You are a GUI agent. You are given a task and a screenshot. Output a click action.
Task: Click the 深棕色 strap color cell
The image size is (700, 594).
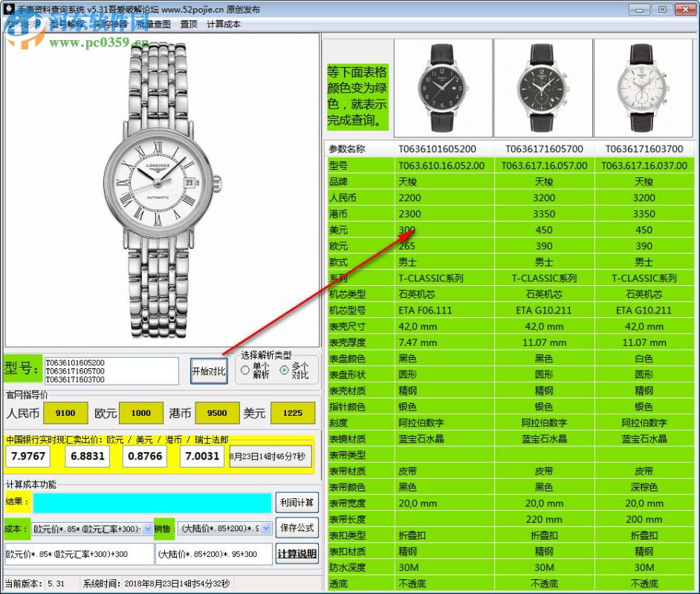click(x=644, y=487)
